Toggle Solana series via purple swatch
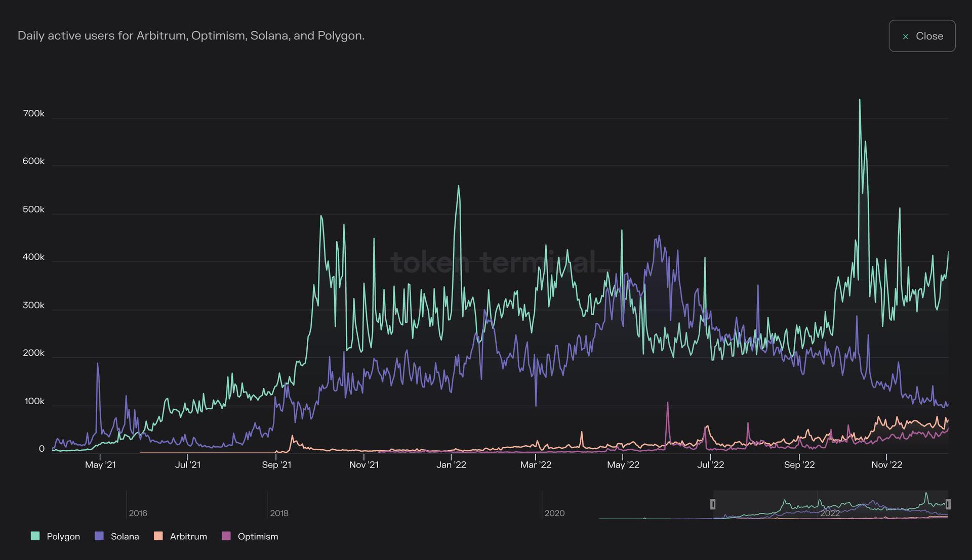This screenshot has height=560, width=972. [x=99, y=536]
